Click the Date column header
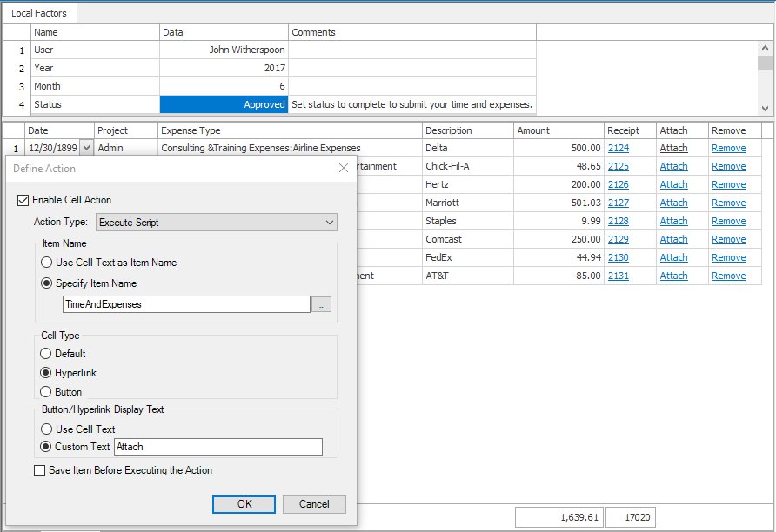776x532 pixels. point(59,130)
